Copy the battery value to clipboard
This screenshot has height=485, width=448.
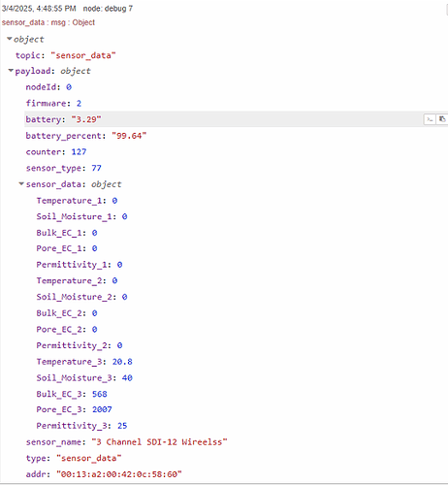click(442, 119)
